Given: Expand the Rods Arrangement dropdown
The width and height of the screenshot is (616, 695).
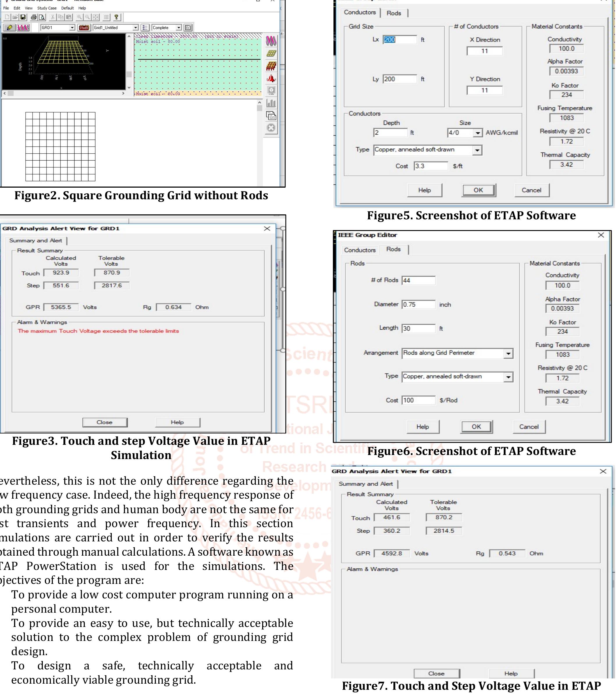Looking at the screenshot, I should point(508,354).
